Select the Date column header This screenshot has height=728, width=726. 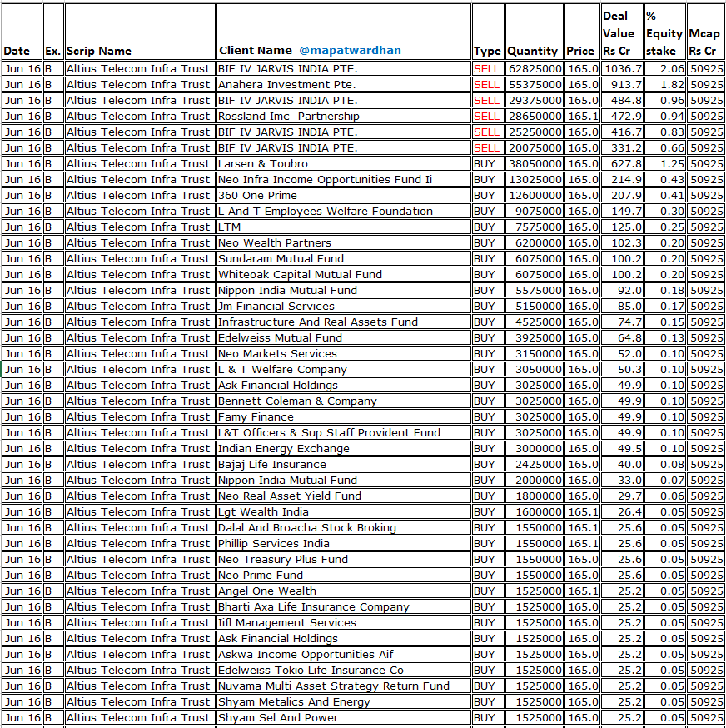22,32
